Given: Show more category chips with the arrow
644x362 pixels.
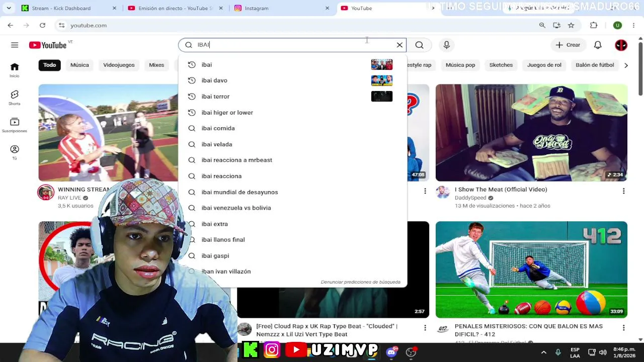Looking at the screenshot, I should [626, 65].
